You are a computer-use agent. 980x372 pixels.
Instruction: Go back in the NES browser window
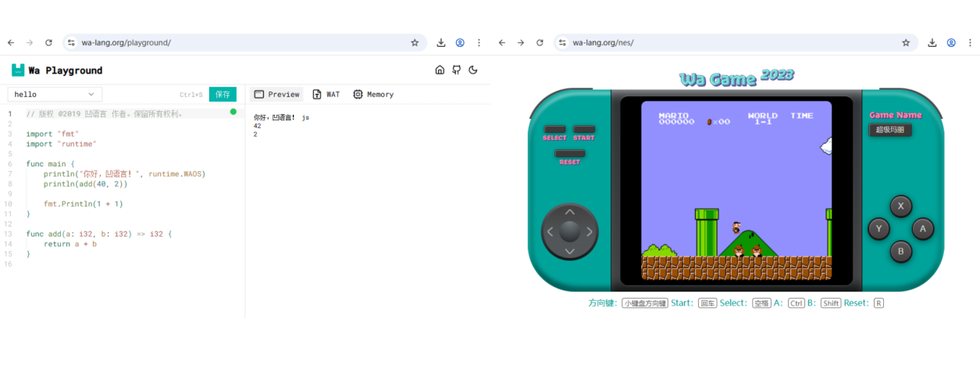[502, 43]
